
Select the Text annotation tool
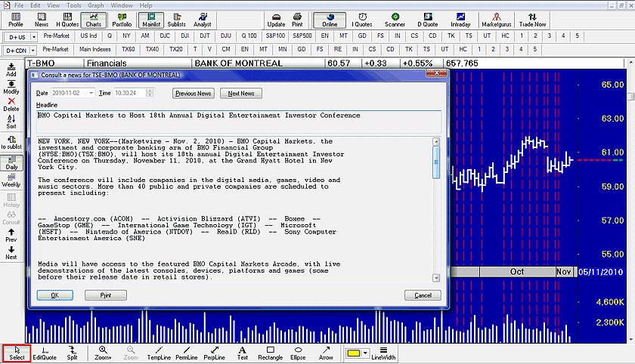click(x=242, y=353)
